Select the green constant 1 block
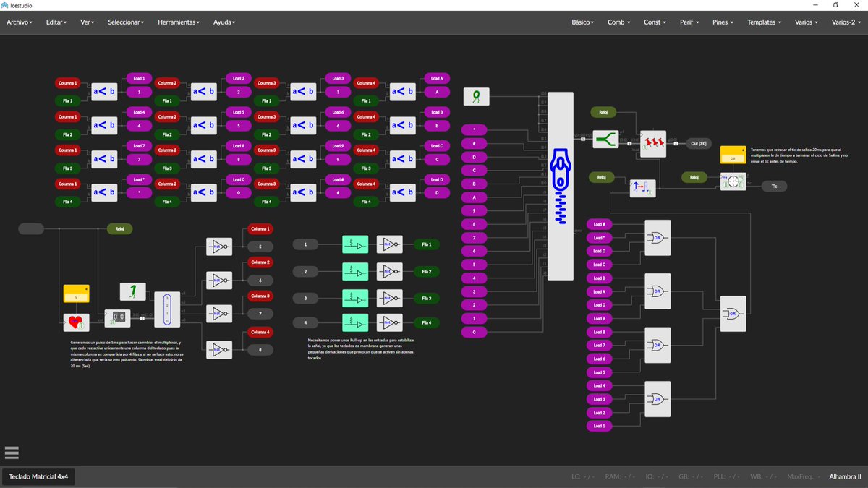This screenshot has width=868, height=488. 132,291
